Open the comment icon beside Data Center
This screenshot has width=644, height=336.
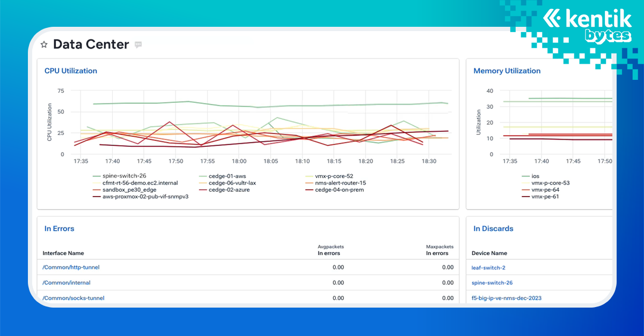coord(138,45)
